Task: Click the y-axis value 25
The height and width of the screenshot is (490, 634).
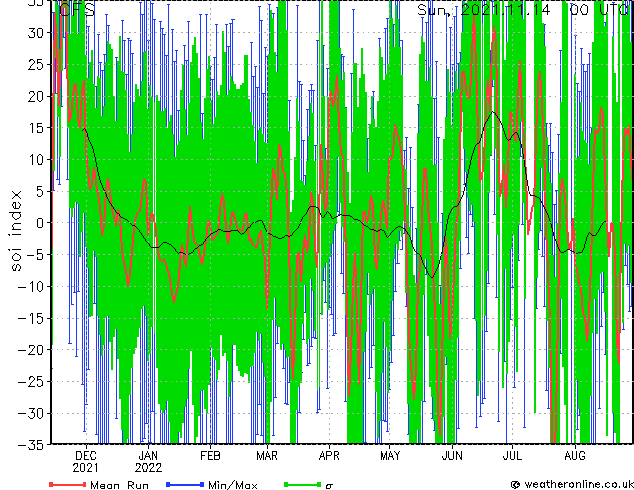Action: tap(36, 65)
